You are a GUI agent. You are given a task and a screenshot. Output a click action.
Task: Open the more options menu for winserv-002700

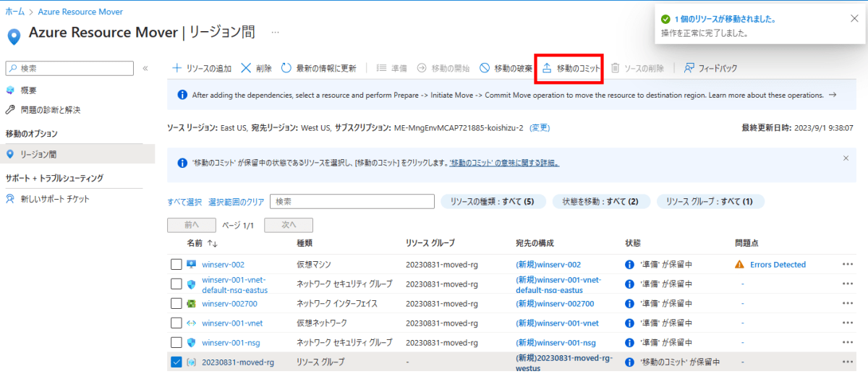click(848, 304)
